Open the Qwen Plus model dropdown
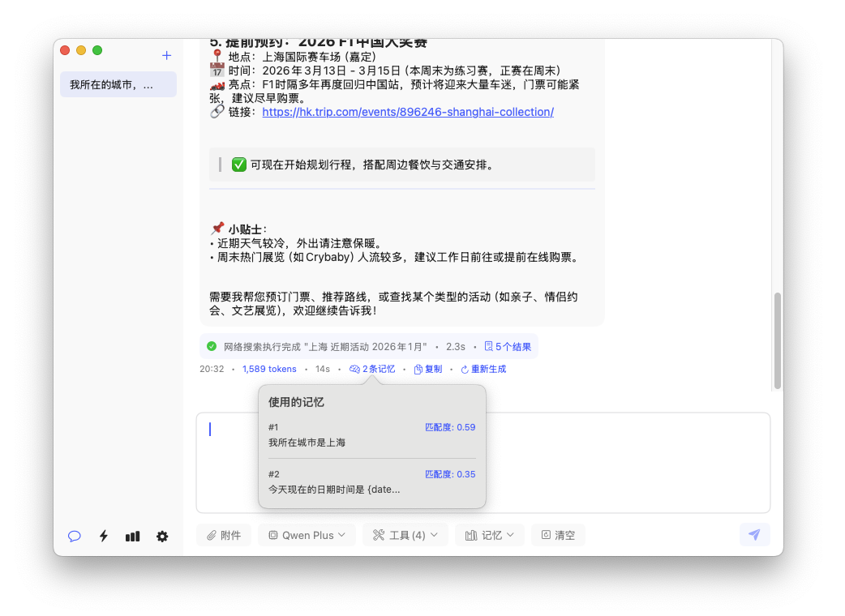The width and height of the screenshot is (845, 616). pyautogui.click(x=307, y=535)
